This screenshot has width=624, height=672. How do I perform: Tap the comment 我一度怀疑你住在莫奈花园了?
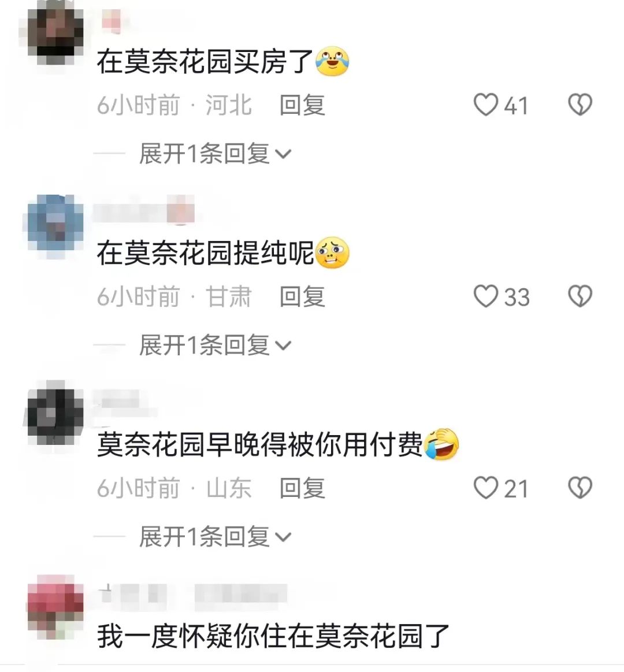coord(273,636)
